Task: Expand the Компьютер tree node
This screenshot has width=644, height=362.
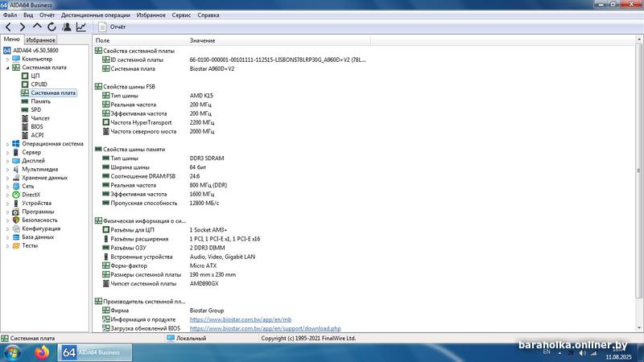Action: 7,59
